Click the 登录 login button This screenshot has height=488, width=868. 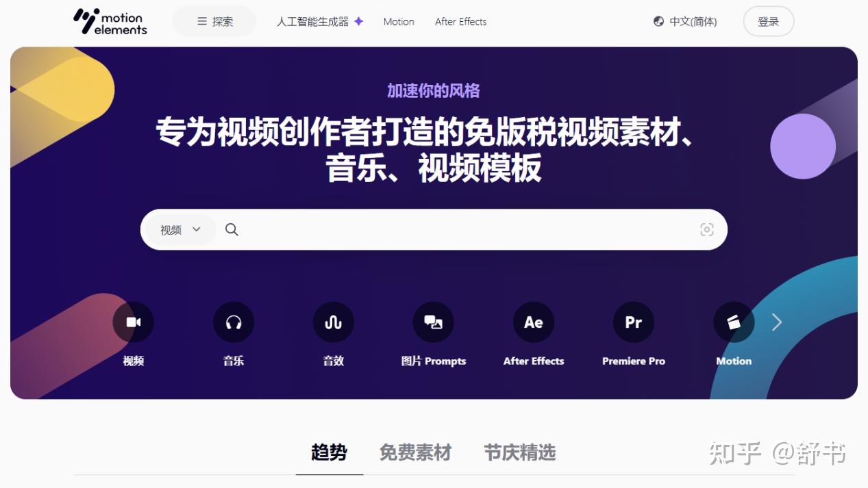[769, 22]
